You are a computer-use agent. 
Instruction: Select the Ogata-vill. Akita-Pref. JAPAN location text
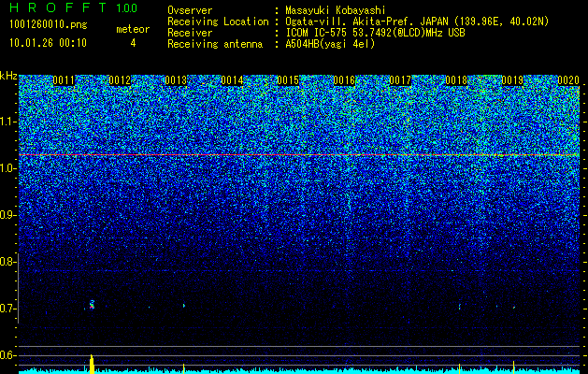tap(417, 22)
